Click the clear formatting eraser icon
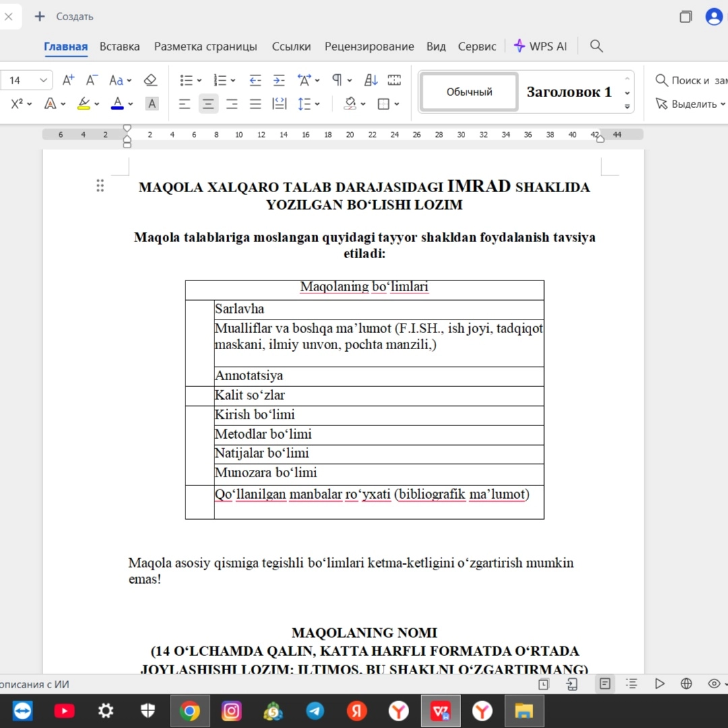 (x=151, y=80)
